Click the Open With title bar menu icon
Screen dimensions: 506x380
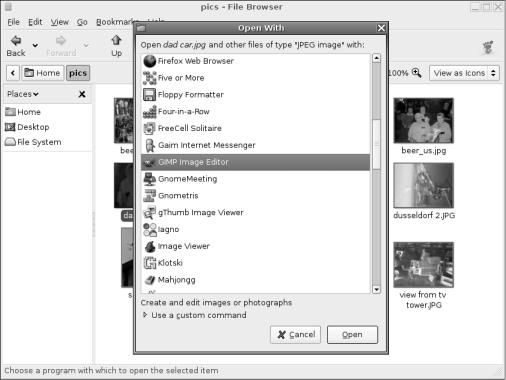point(141,28)
